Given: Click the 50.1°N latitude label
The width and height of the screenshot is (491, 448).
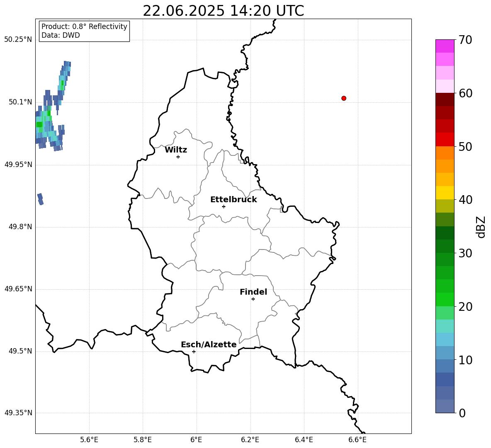Looking at the screenshot, I should pyautogui.click(x=20, y=102).
